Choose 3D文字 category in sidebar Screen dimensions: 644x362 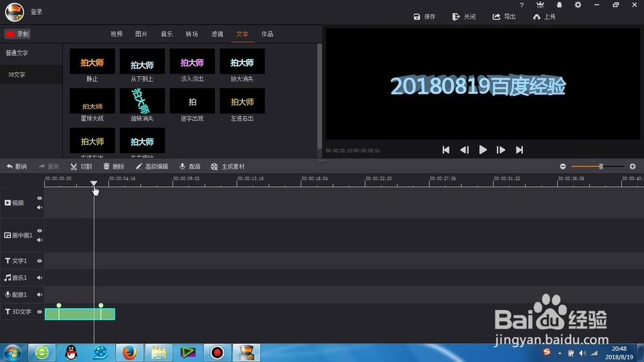(x=17, y=74)
